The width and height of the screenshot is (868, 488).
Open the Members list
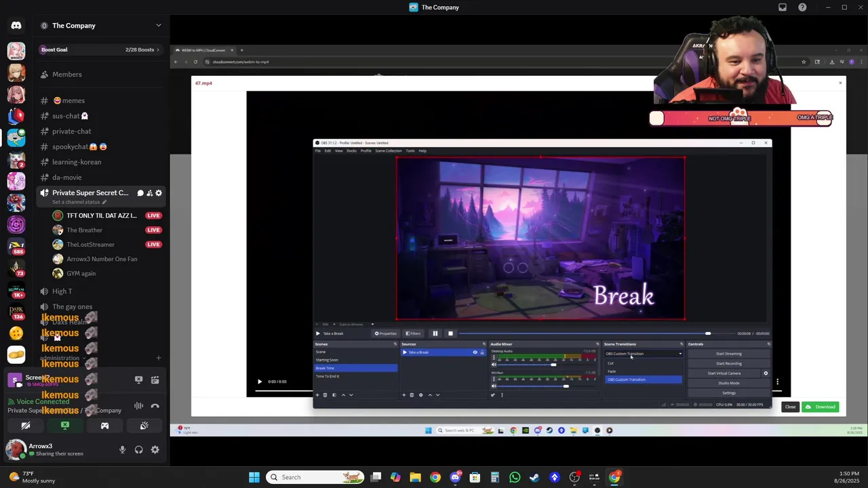coord(100,75)
